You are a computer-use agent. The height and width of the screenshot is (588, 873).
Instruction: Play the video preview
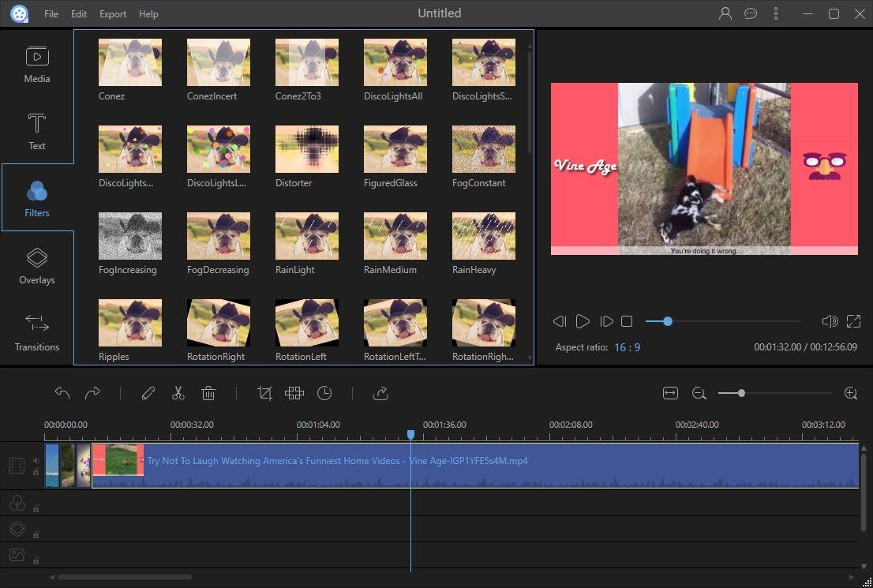pyautogui.click(x=583, y=321)
